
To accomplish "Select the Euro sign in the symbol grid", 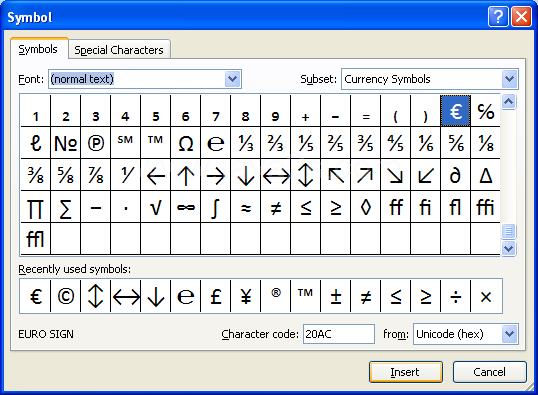I will (455, 111).
